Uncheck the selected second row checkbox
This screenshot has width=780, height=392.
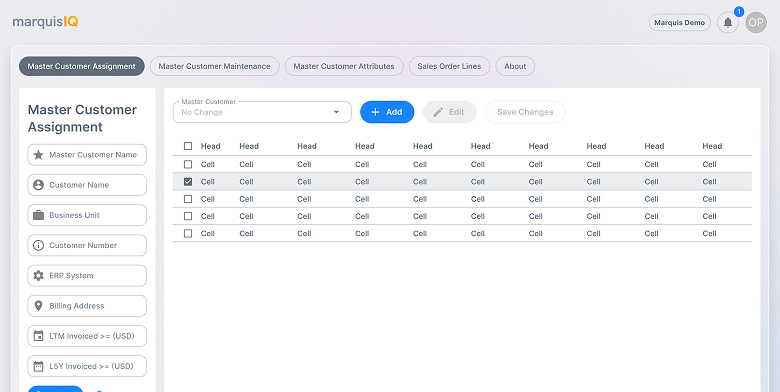pos(188,182)
